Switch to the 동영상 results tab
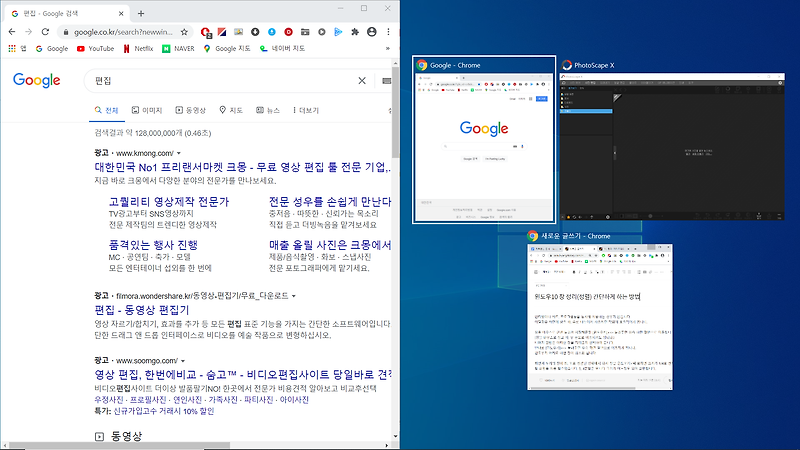Image resolution: width=800 pixels, height=450 pixels. pos(190,110)
